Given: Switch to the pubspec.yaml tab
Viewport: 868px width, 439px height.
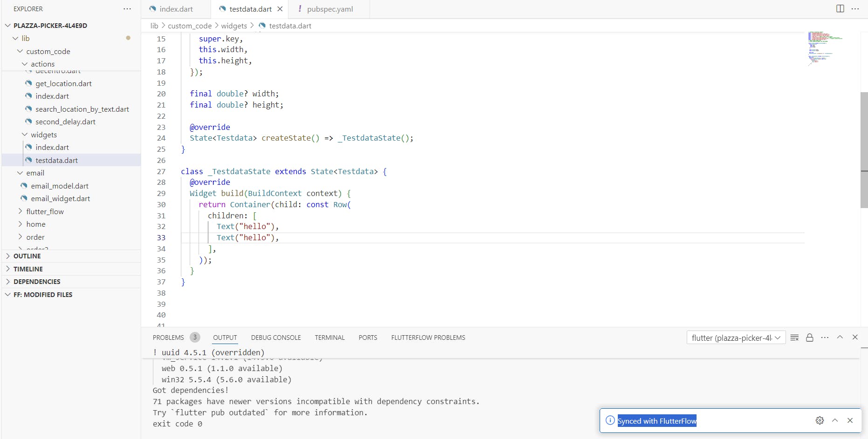Looking at the screenshot, I should tap(329, 9).
